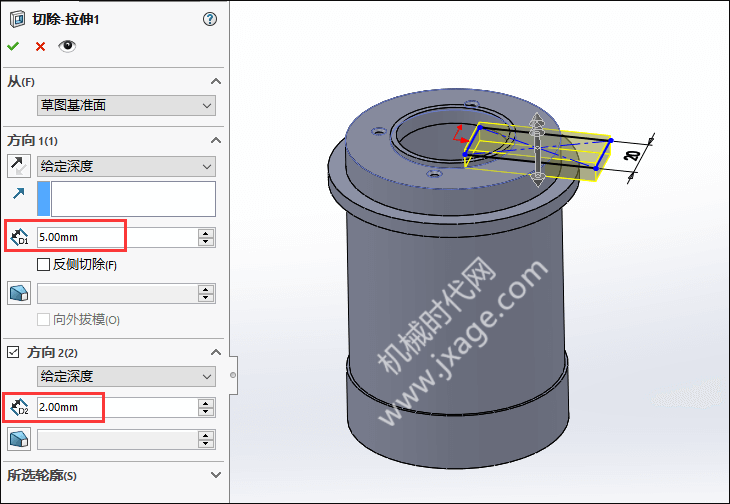
Task: Collapse the 方向 2(2) section
Action: click(216, 352)
